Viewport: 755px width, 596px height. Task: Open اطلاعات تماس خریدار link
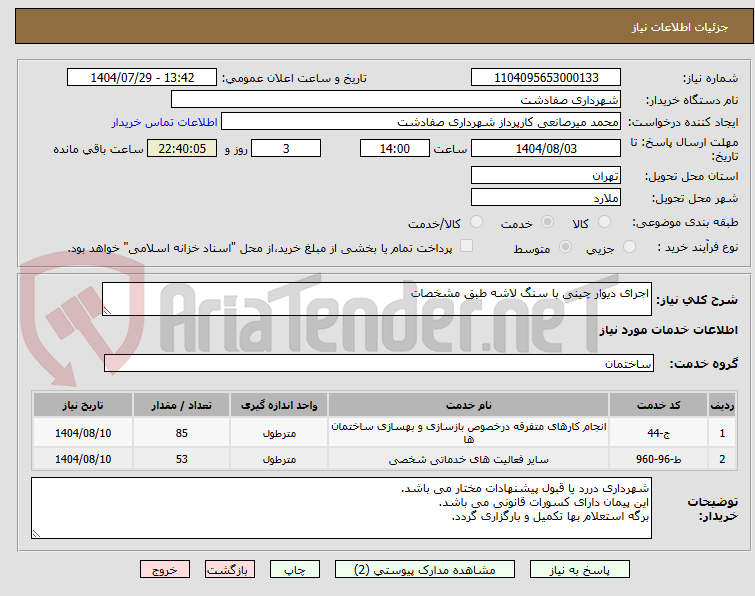(x=165, y=122)
